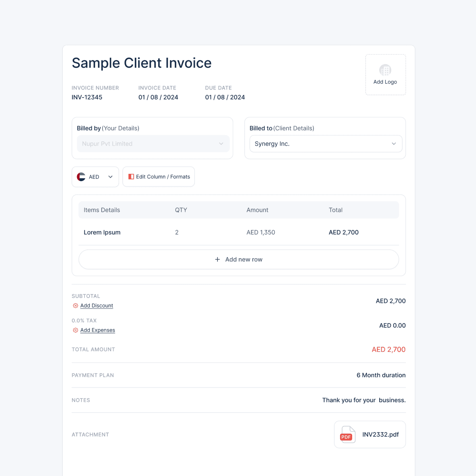The height and width of the screenshot is (476, 476).
Task: Click the UAE flag currency icon
Action: tap(81, 177)
